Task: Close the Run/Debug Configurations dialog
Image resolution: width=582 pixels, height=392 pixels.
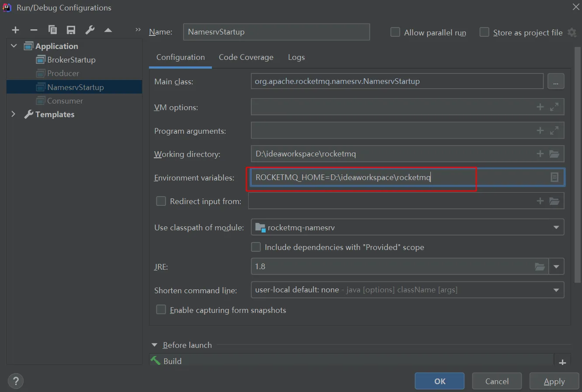Action: (x=576, y=7)
